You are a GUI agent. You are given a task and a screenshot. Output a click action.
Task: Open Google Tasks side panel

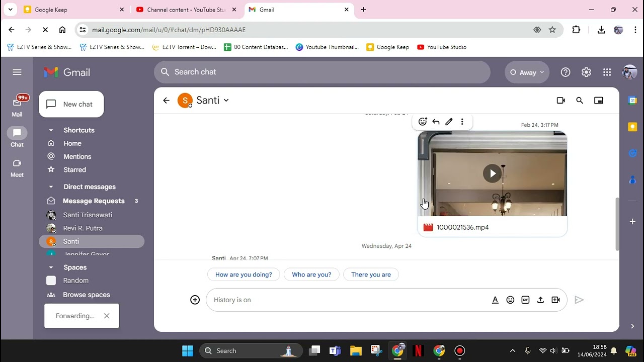click(632, 153)
